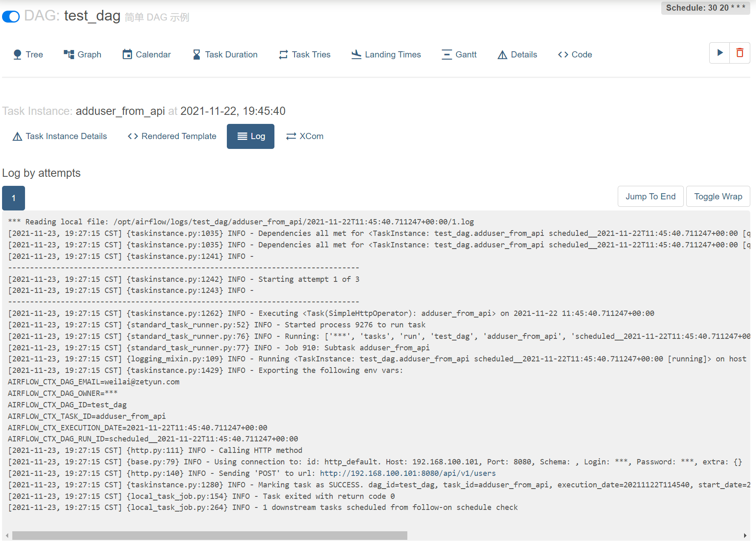Image resolution: width=756 pixels, height=553 pixels.
Task: Open the XCom tab
Action: pyautogui.click(x=305, y=136)
